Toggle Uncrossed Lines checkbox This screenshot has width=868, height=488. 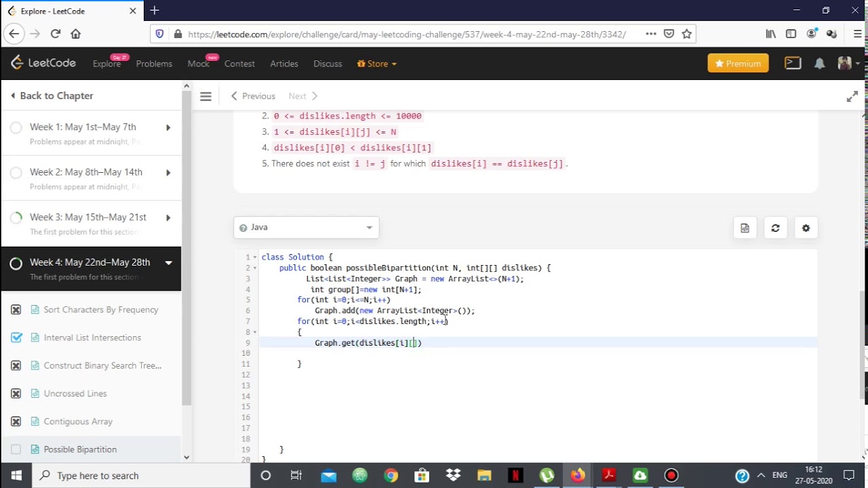click(16, 393)
